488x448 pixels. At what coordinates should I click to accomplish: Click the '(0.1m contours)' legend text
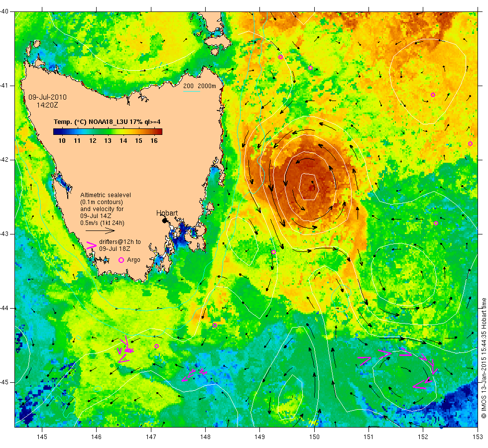(x=102, y=202)
